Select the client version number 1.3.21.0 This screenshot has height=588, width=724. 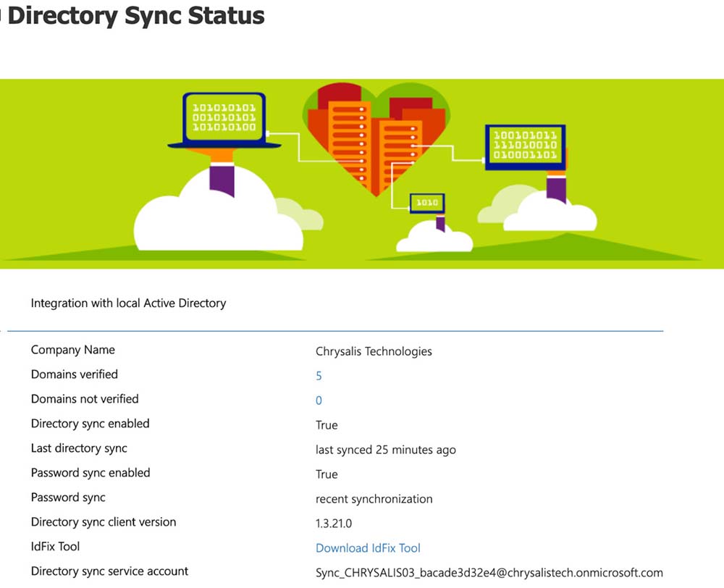[334, 524]
